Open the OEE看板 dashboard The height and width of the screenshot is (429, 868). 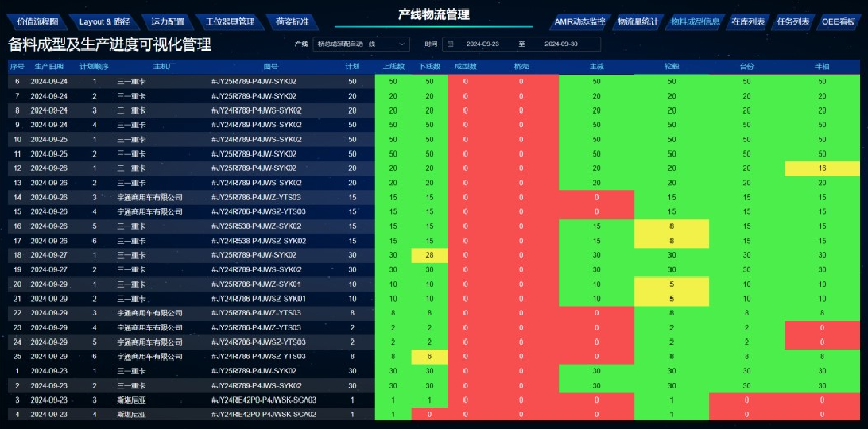[839, 22]
